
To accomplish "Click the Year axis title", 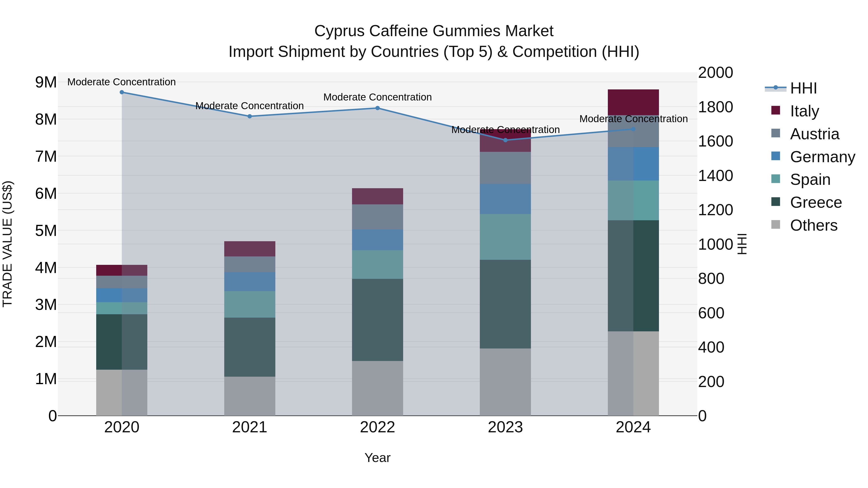I will pyautogui.click(x=377, y=458).
